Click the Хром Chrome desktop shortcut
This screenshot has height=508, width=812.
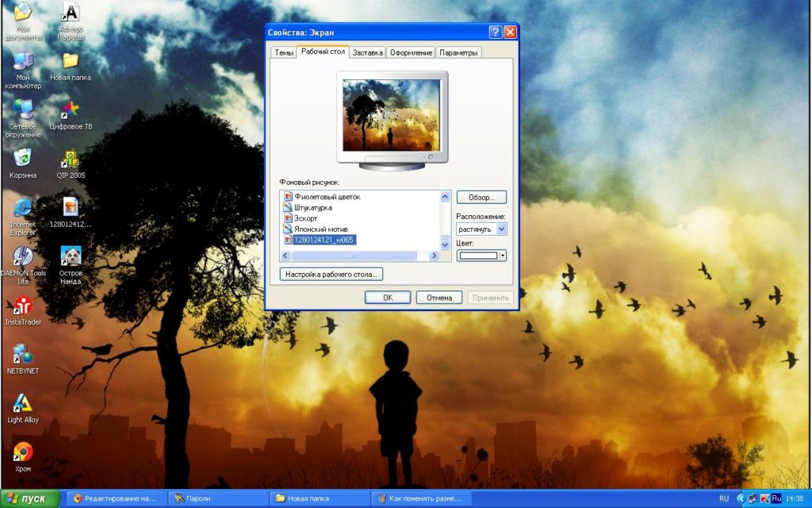tap(23, 457)
